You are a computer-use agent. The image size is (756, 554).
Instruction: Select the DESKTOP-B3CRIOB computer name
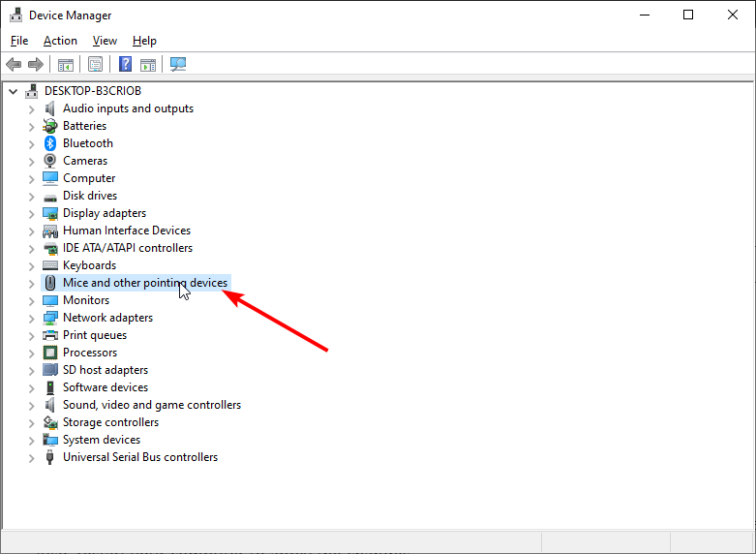click(93, 91)
